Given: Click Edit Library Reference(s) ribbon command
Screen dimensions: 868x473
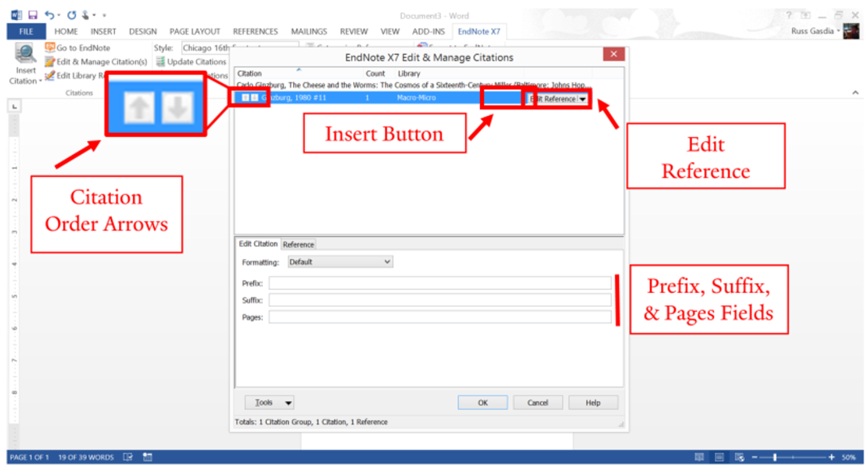Looking at the screenshot, I should tap(75, 76).
